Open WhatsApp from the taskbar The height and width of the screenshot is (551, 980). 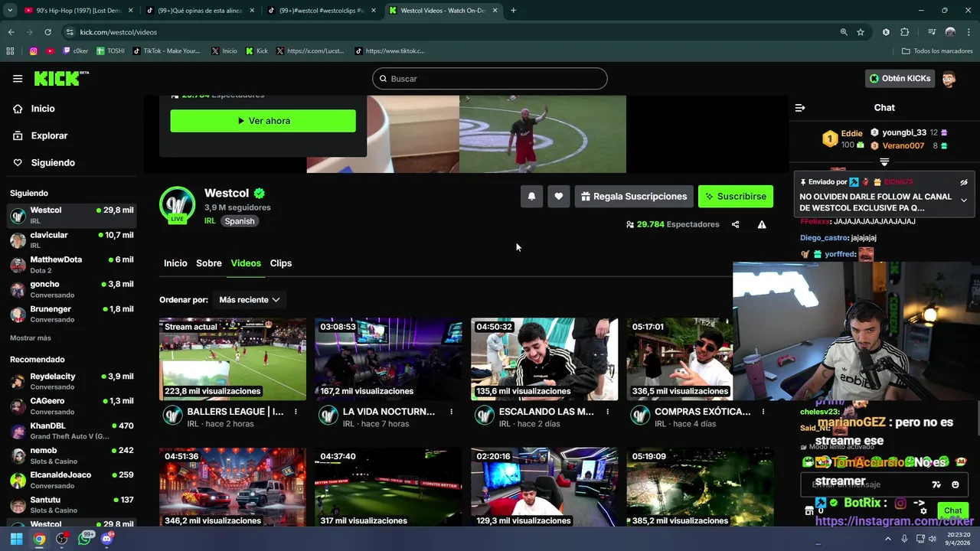point(84,539)
